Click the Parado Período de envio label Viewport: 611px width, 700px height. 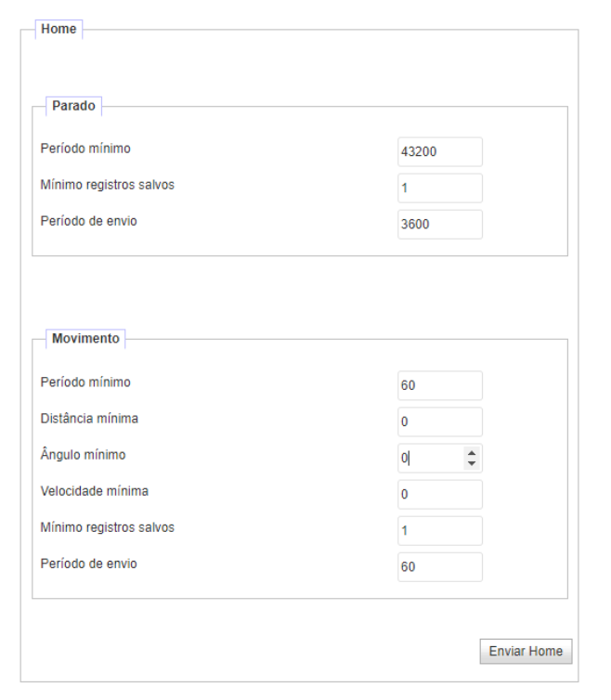pos(88,221)
